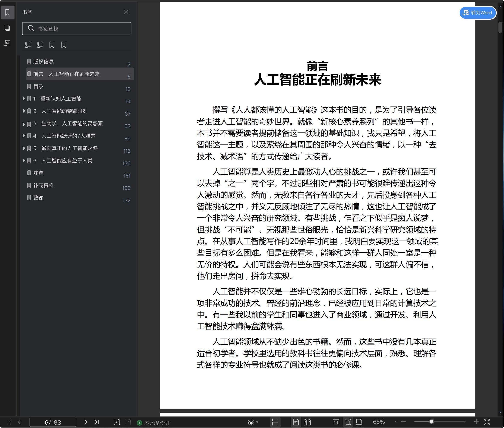Go to previous page arrow
Viewport: 504px width, 428px height.
pos(19,422)
